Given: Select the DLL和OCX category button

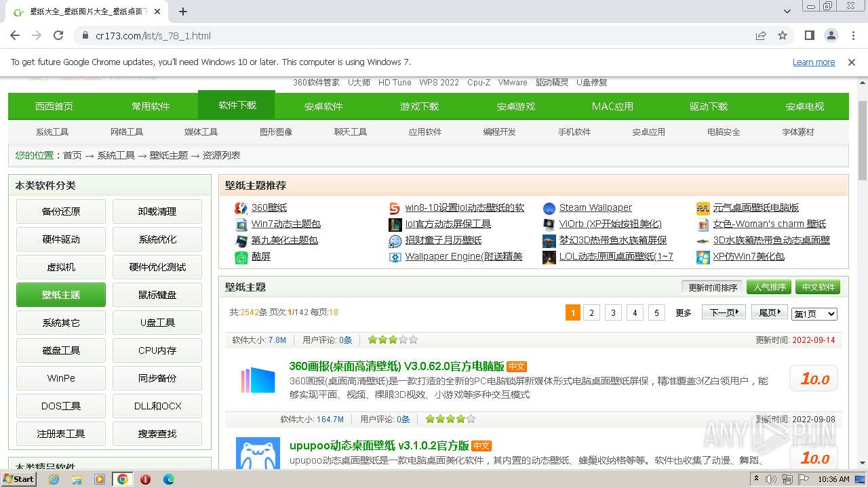Looking at the screenshot, I should click(x=157, y=406).
